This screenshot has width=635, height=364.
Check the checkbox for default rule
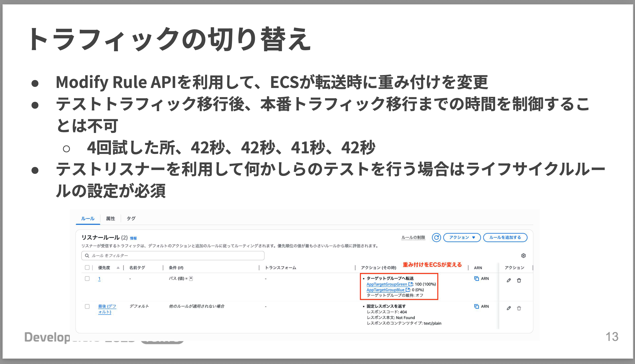(x=87, y=306)
